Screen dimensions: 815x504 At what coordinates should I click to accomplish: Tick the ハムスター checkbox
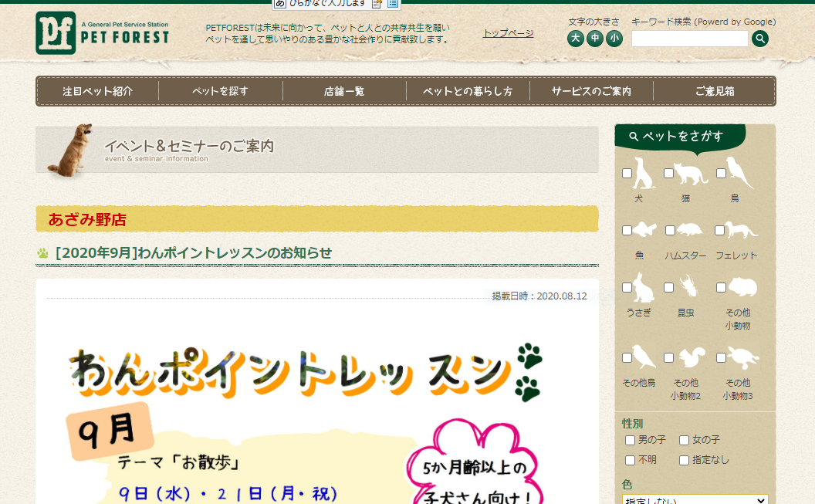[670, 230]
